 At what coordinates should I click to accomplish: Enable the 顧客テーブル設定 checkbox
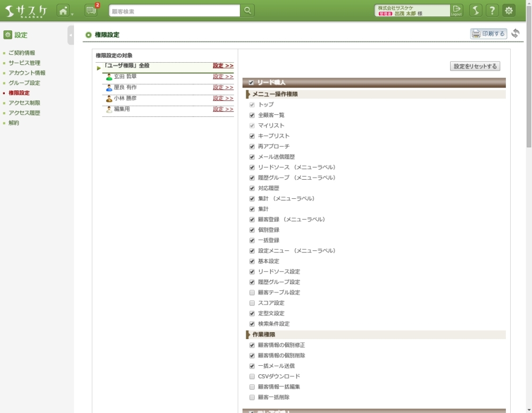click(252, 292)
